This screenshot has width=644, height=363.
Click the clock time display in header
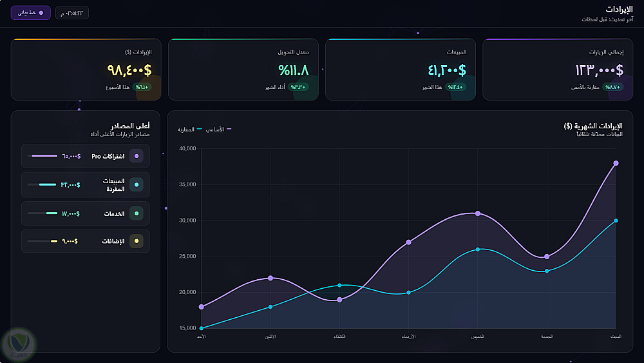72,13
